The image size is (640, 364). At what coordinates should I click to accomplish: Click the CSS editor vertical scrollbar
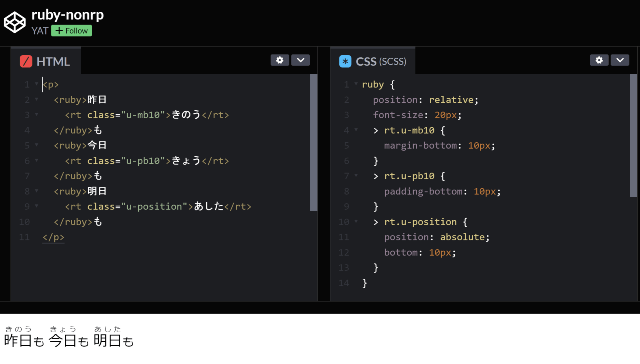(633, 135)
